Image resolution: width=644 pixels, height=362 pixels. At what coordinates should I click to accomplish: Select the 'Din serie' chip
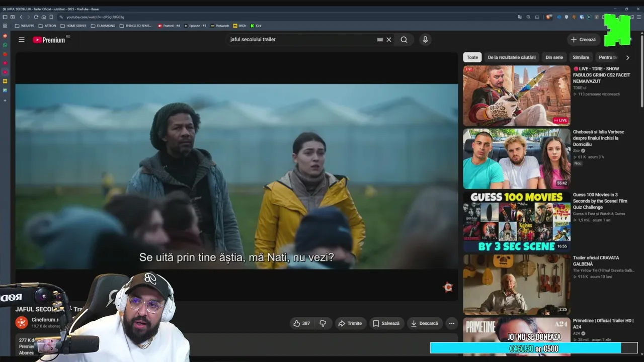point(554,57)
